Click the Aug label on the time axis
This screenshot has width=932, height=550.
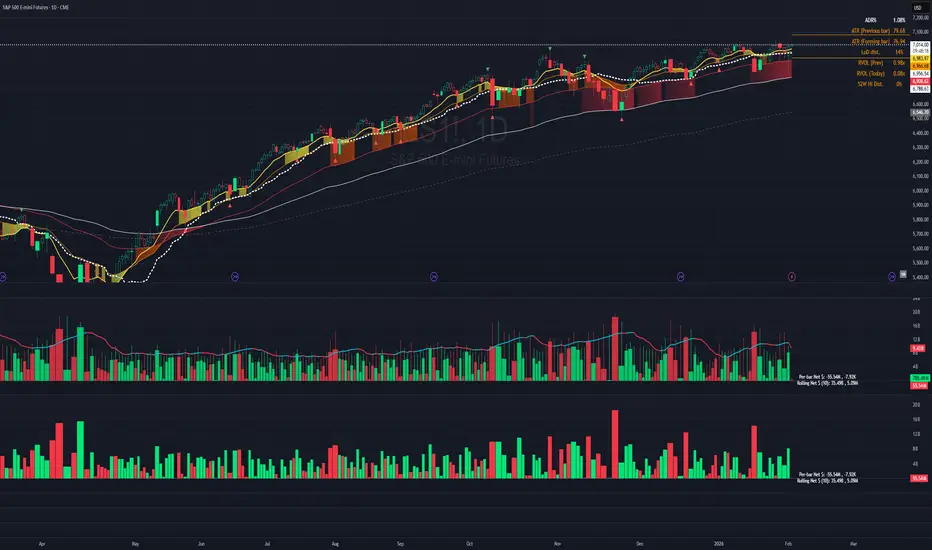335,543
